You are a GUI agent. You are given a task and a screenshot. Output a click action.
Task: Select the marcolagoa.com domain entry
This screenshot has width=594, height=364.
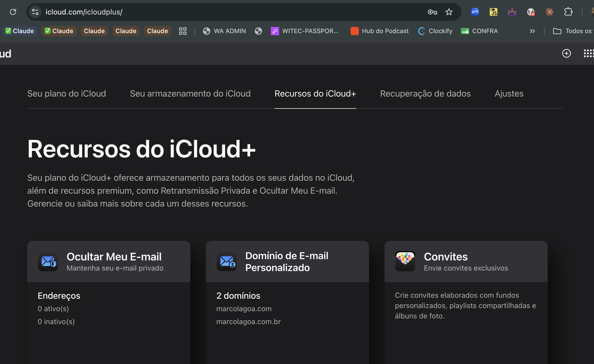[x=244, y=309]
